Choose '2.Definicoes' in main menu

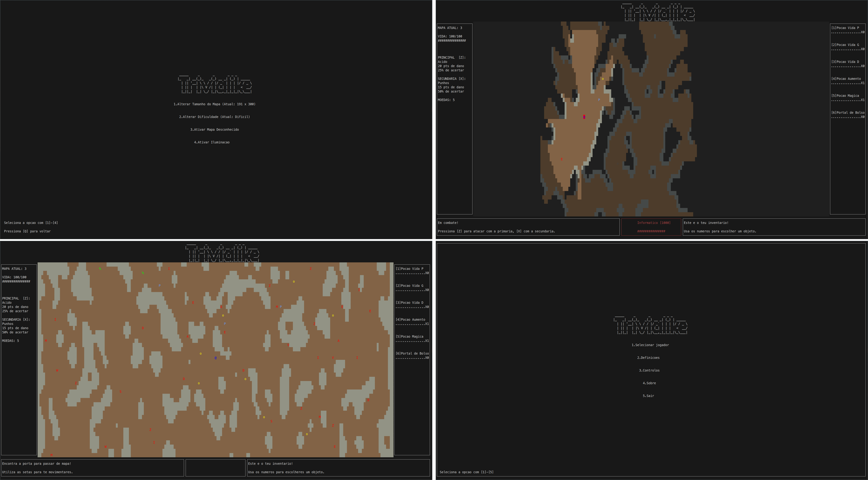tap(648, 358)
